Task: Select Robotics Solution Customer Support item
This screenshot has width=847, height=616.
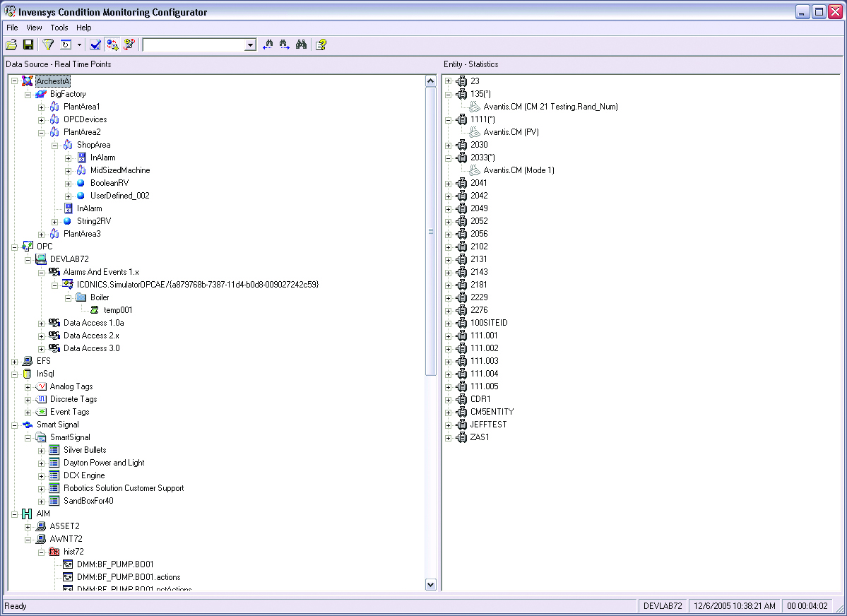Action: click(x=124, y=488)
